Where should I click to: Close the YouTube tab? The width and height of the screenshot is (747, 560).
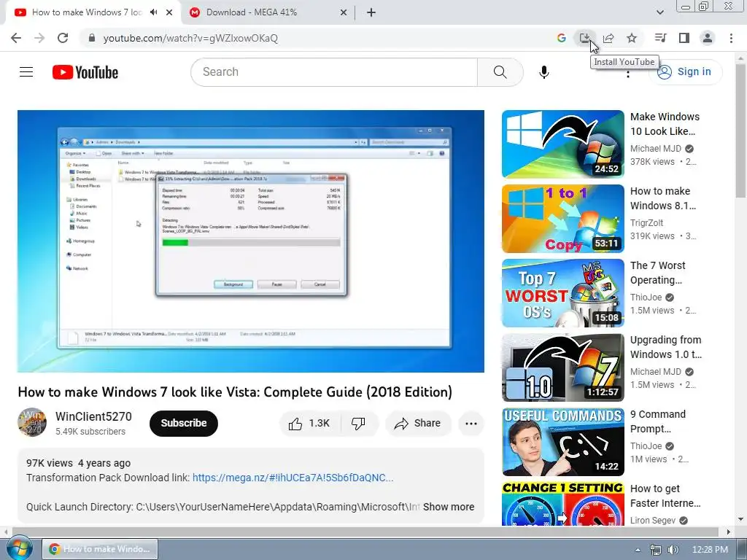(x=169, y=12)
